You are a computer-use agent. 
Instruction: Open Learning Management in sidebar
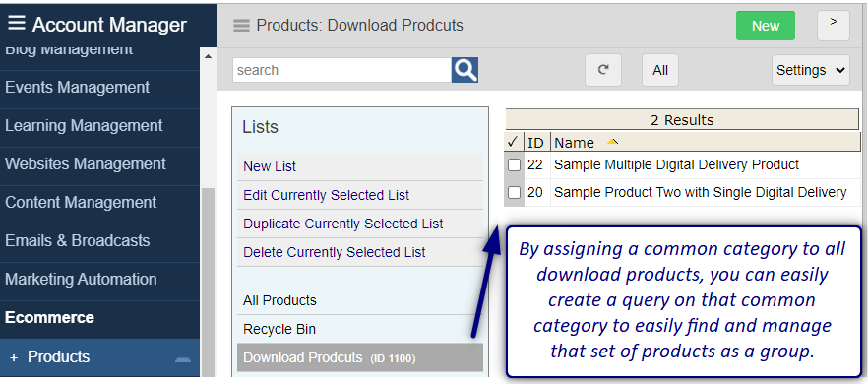click(85, 125)
